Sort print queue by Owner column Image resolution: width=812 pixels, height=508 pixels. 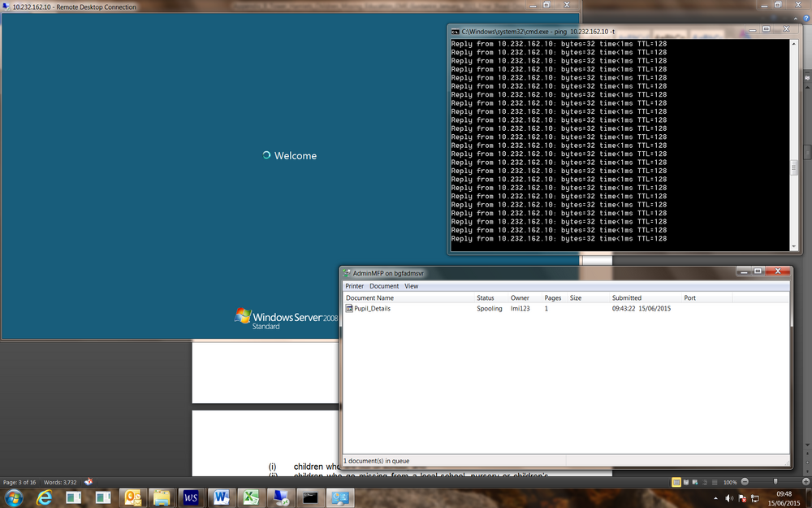[525, 298]
